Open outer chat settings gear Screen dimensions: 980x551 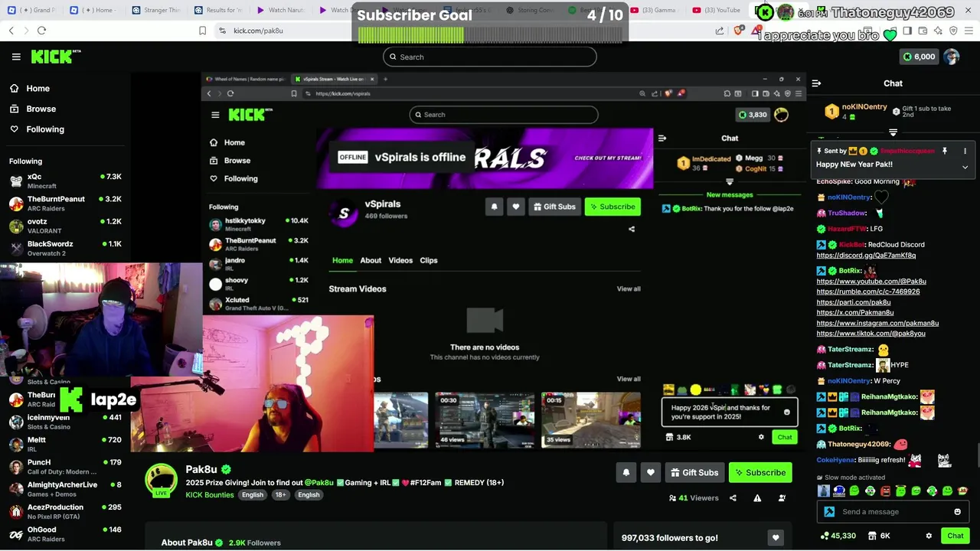click(x=929, y=536)
